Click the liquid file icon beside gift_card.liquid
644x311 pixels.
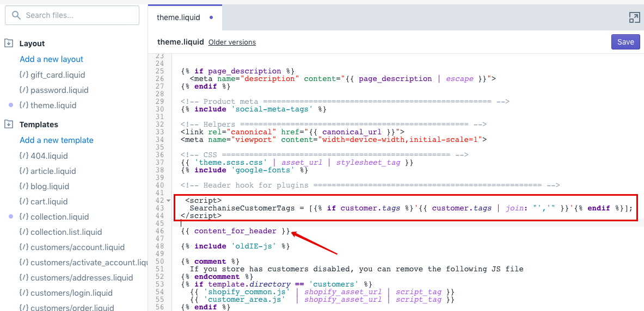(24, 74)
